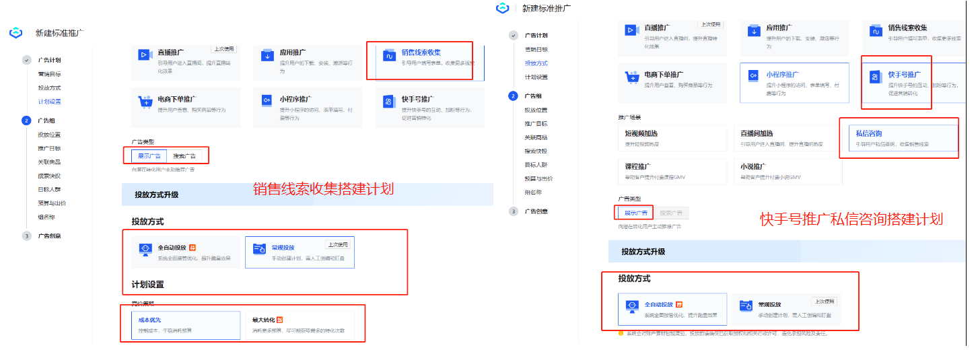Select 常规投放 option text in the left screenshot
The height and width of the screenshot is (354, 980).
click(283, 248)
